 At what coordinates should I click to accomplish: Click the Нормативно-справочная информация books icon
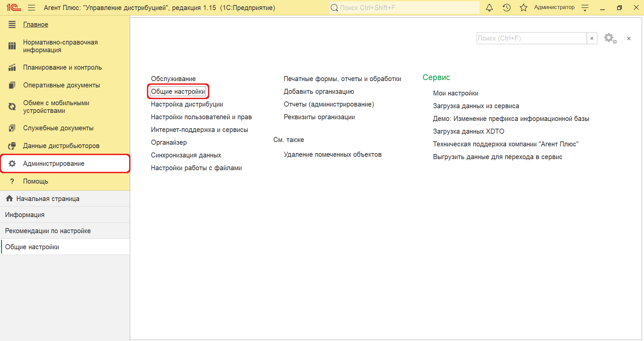point(12,46)
